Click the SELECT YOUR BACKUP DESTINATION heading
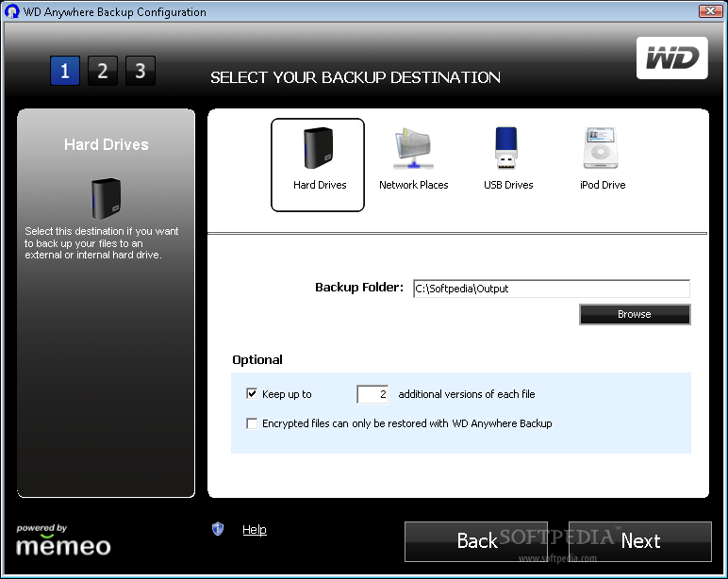The image size is (728, 579). click(356, 77)
